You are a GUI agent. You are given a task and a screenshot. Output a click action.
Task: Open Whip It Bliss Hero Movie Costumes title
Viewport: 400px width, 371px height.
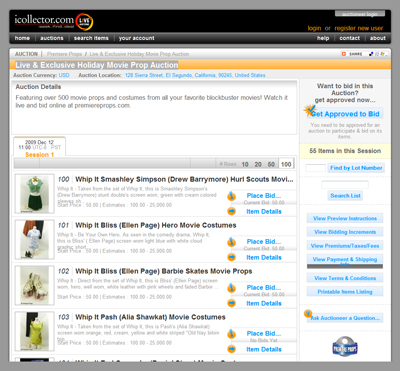[x=156, y=225]
